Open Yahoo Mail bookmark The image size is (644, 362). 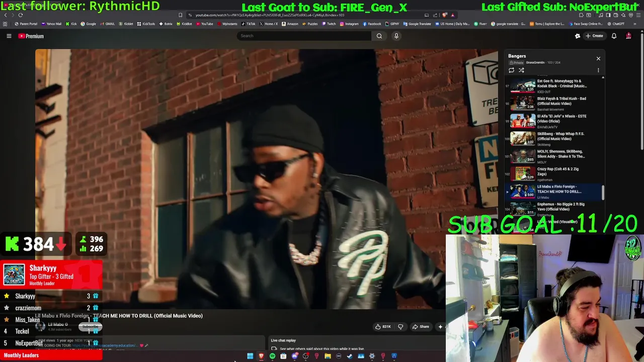[51, 24]
